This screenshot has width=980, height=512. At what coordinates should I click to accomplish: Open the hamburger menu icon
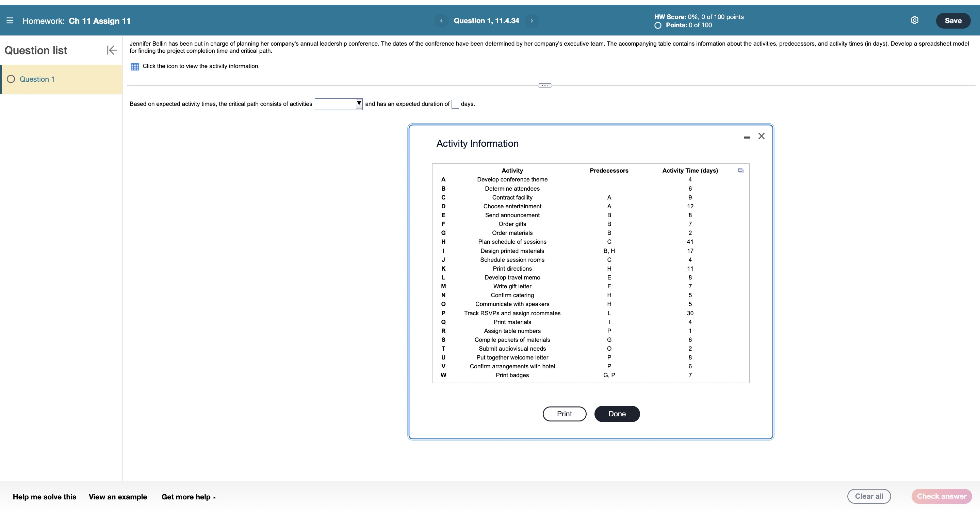click(10, 20)
